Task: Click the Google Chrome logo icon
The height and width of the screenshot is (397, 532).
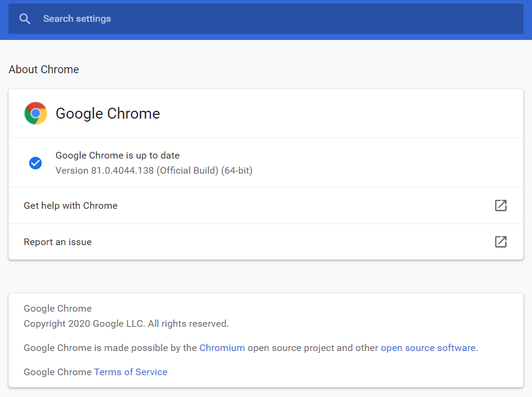Action: point(36,113)
